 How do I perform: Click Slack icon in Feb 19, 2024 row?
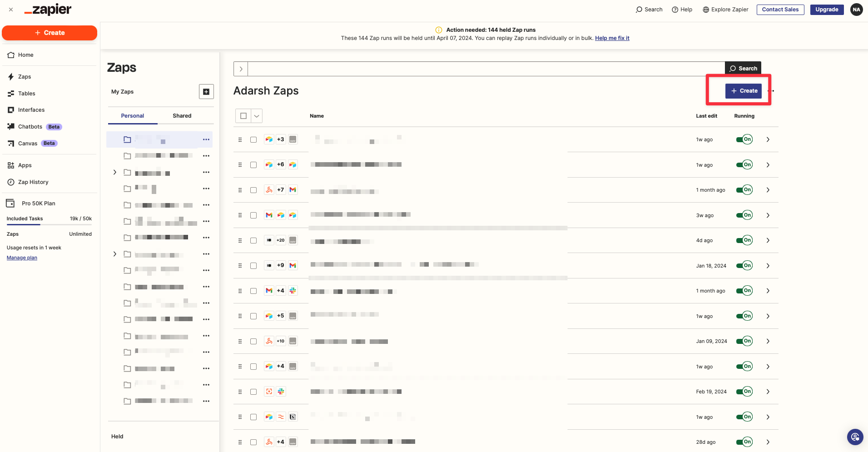[281, 392]
